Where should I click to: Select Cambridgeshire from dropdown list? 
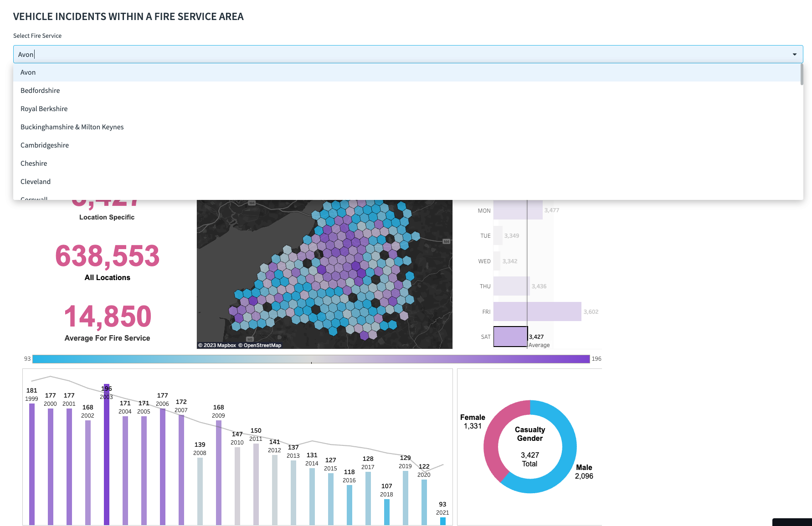tap(45, 145)
